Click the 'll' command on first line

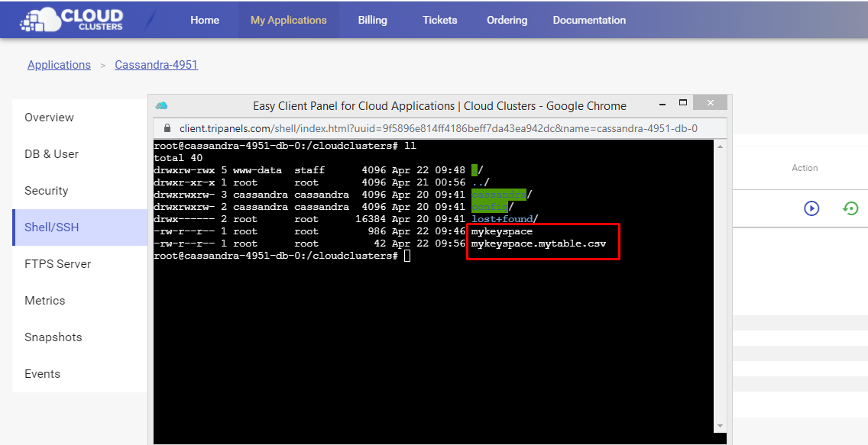coord(410,146)
